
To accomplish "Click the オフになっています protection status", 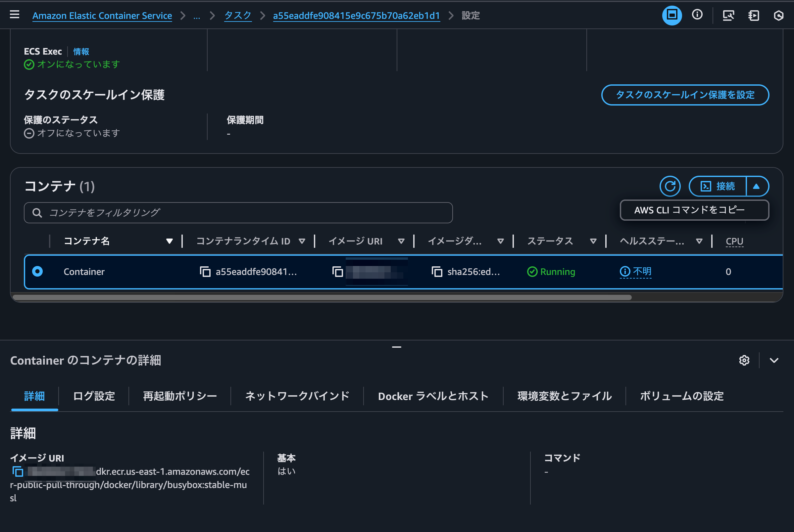I will [x=72, y=133].
